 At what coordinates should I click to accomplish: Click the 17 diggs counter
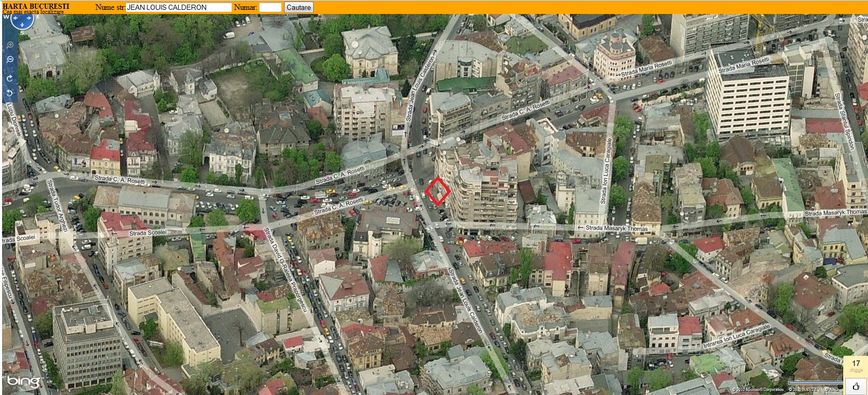856,365
